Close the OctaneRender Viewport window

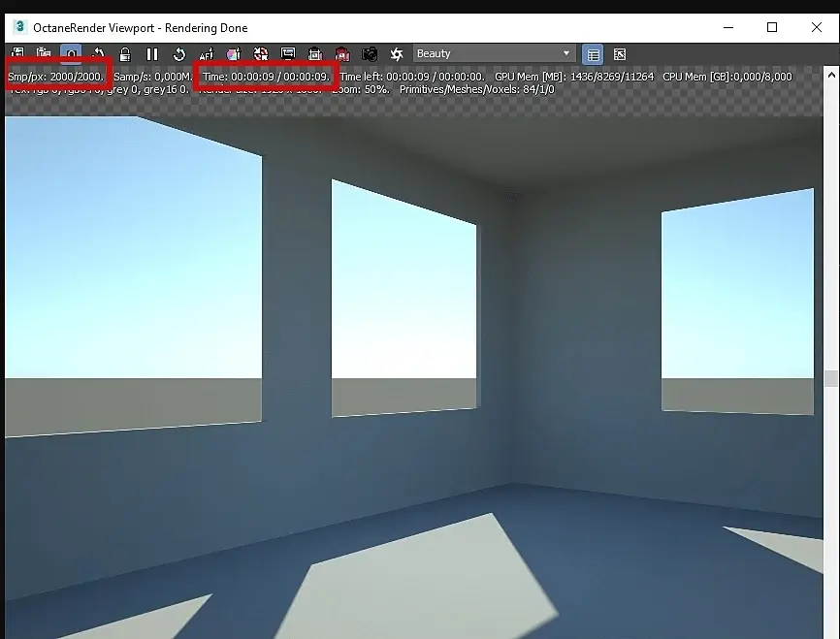click(817, 27)
